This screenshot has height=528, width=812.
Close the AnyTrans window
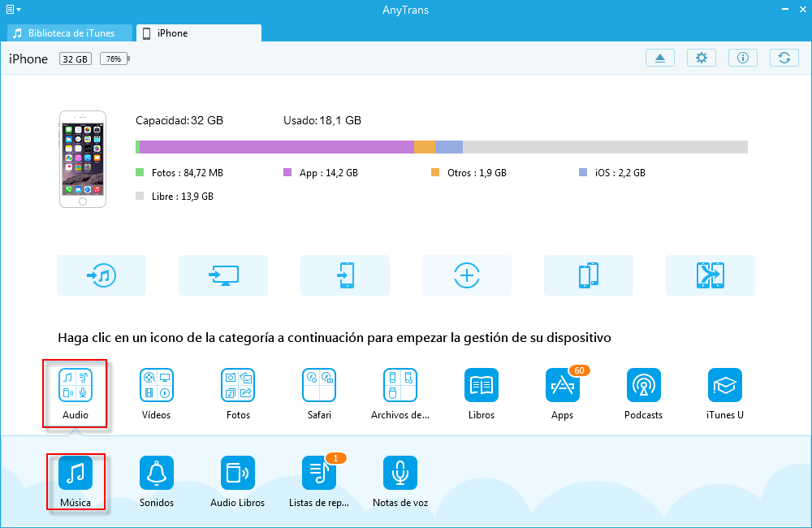[x=802, y=9]
